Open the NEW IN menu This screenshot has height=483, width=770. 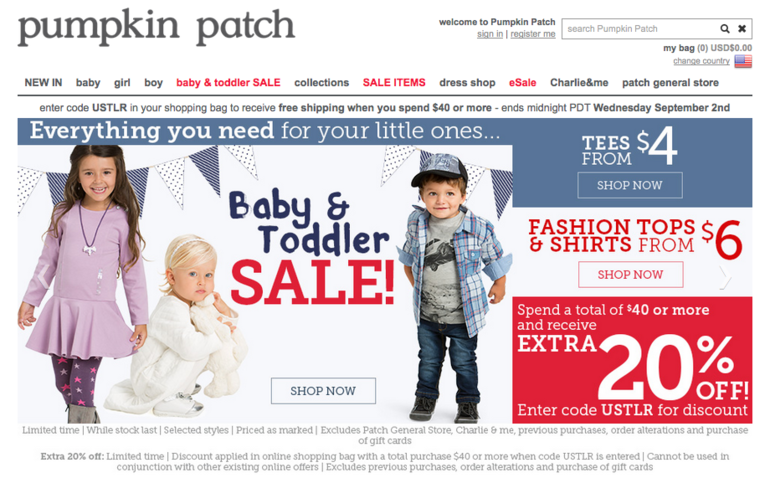click(x=43, y=82)
